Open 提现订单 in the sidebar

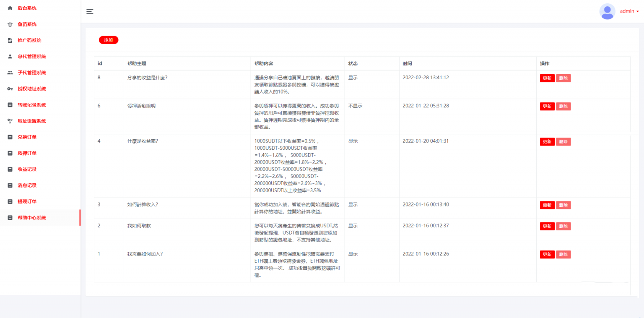[x=27, y=201]
